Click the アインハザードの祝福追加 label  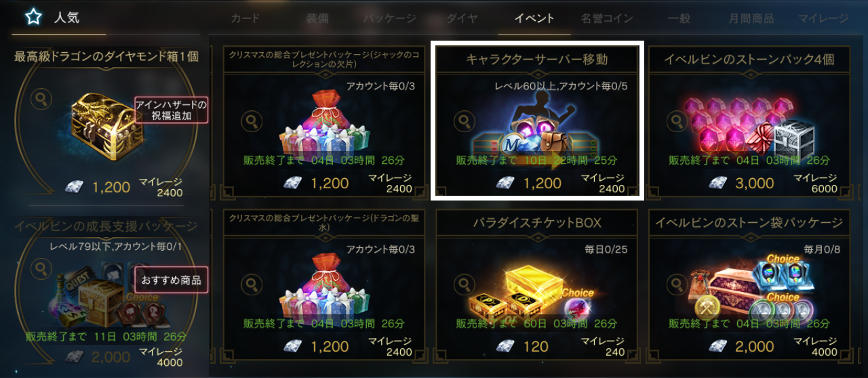pyautogui.click(x=170, y=110)
